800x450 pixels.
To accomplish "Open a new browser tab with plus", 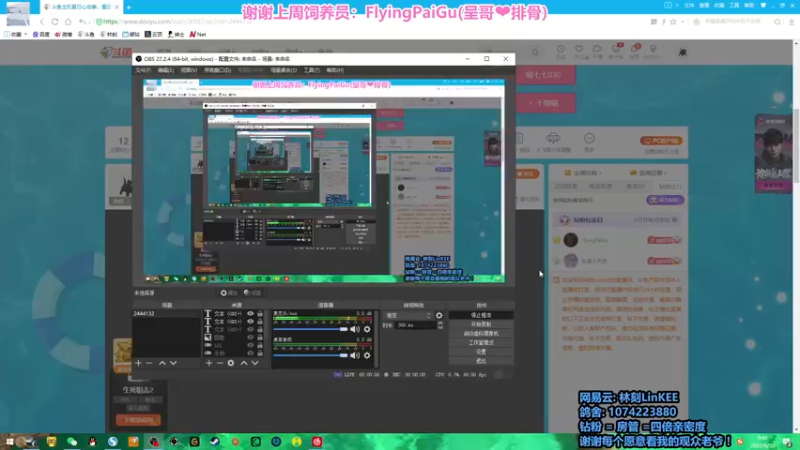I will (x=129, y=7).
